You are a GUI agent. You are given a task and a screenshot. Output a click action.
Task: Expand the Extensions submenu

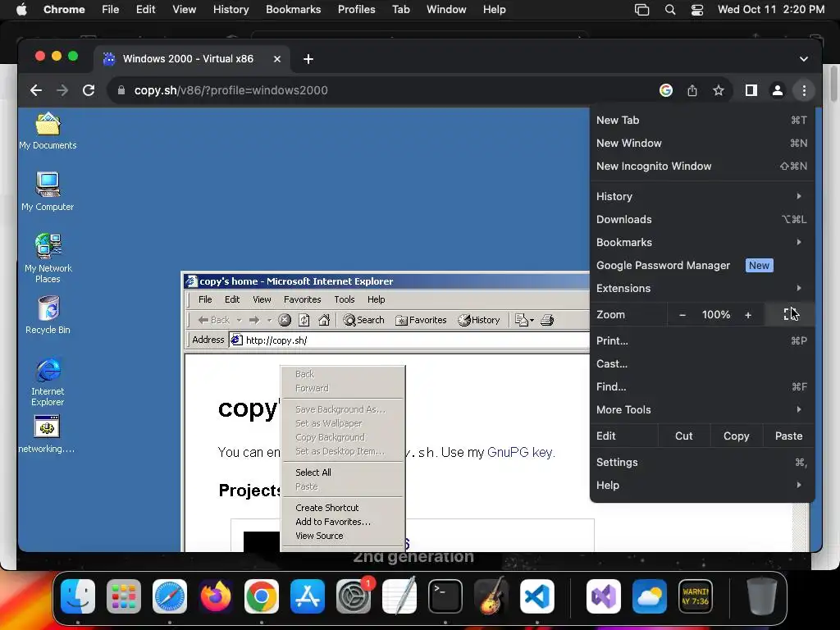tap(702, 288)
